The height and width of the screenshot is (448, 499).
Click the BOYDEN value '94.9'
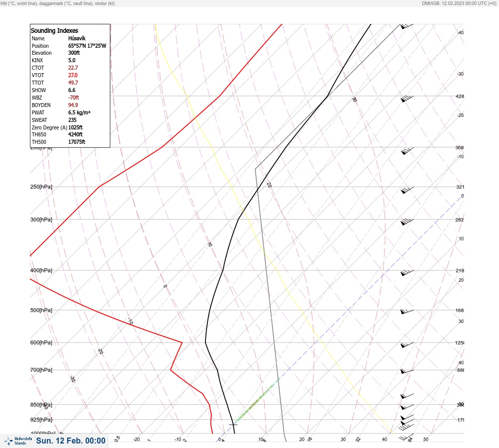click(73, 105)
